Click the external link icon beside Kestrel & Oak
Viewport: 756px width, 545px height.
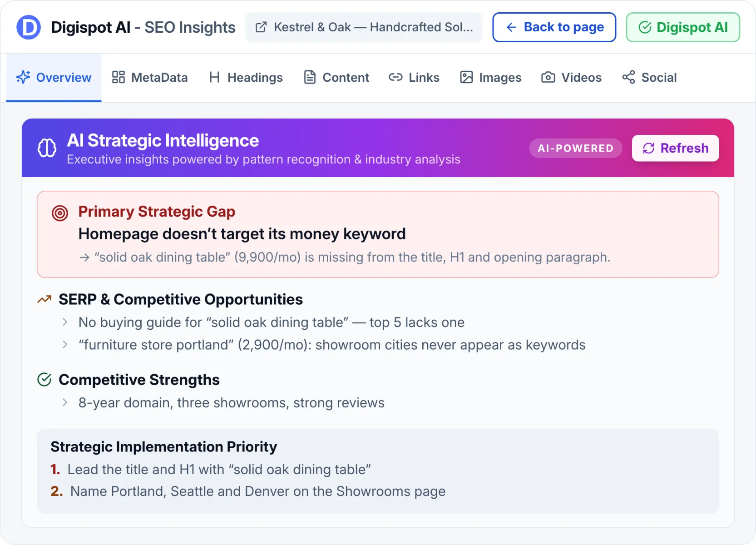point(261,27)
